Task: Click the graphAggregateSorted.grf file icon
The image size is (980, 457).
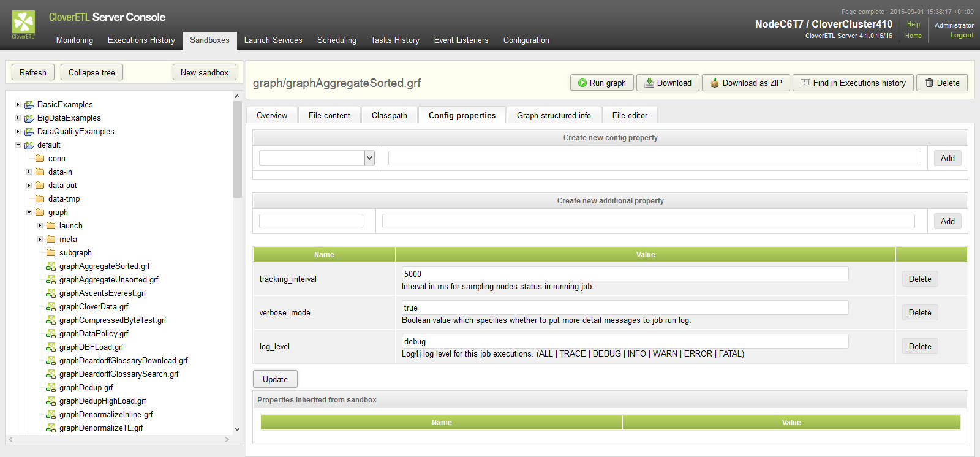Action: click(51, 266)
